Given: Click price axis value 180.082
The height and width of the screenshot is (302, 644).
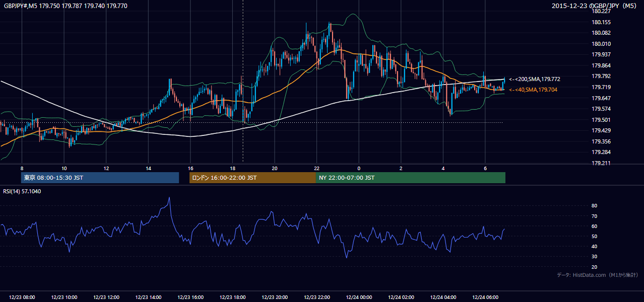Looking at the screenshot, I should (601, 33).
